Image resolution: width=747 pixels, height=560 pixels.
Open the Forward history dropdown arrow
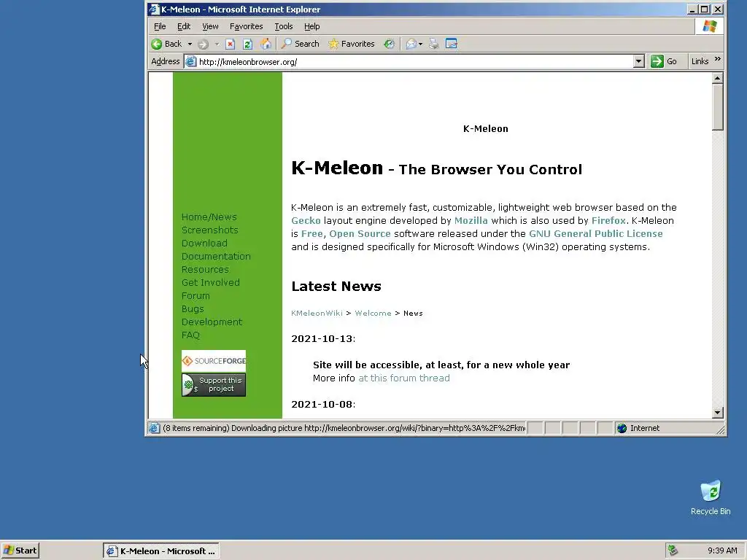point(217,44)
